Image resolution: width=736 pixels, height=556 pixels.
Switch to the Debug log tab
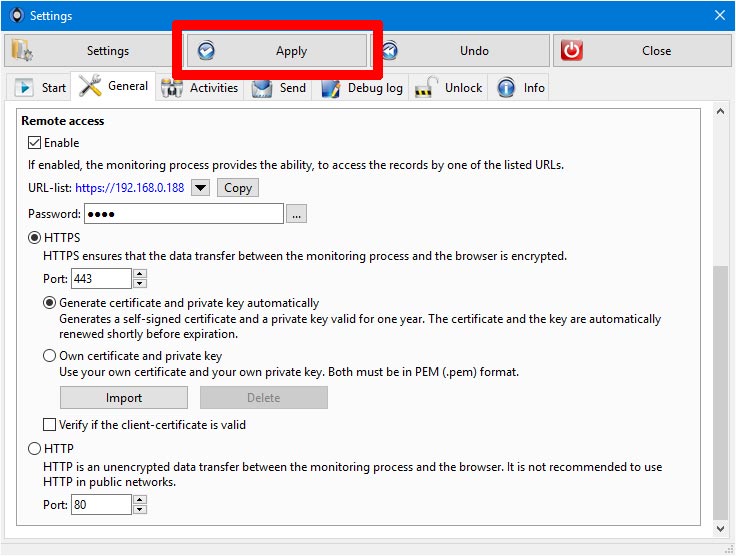(362, 88)
